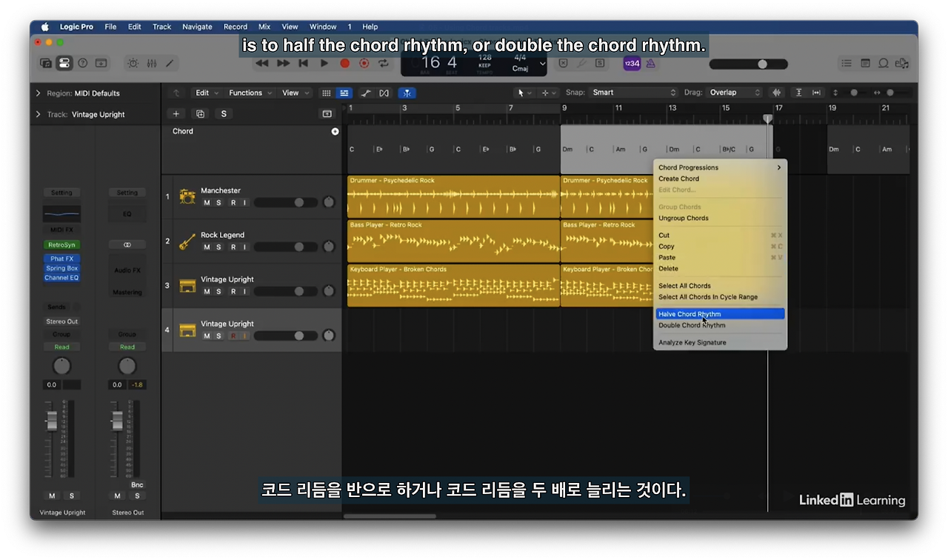Click the RetroSyn instrument slot
The image size is (948, 560).
tap(62, 244)
